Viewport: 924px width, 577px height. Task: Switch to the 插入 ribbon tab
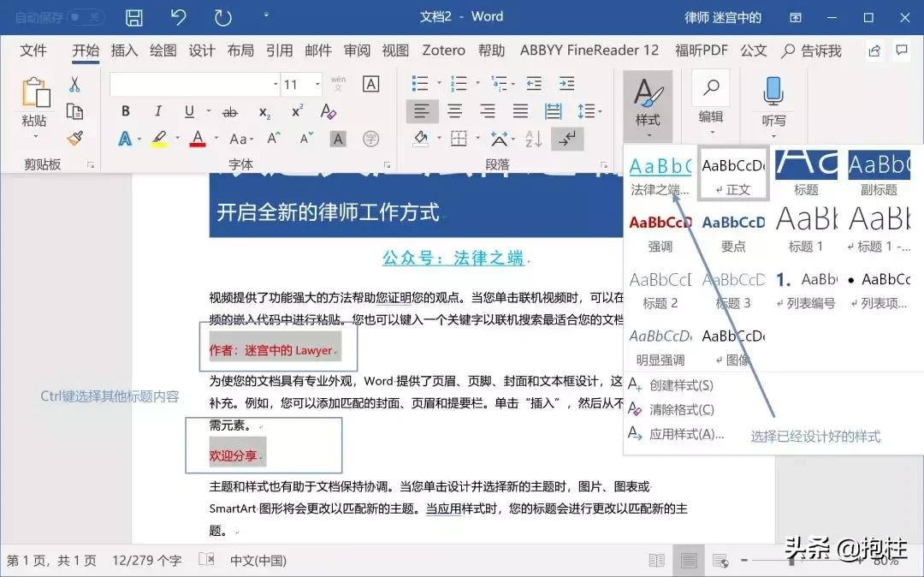[x=124, y=51]
